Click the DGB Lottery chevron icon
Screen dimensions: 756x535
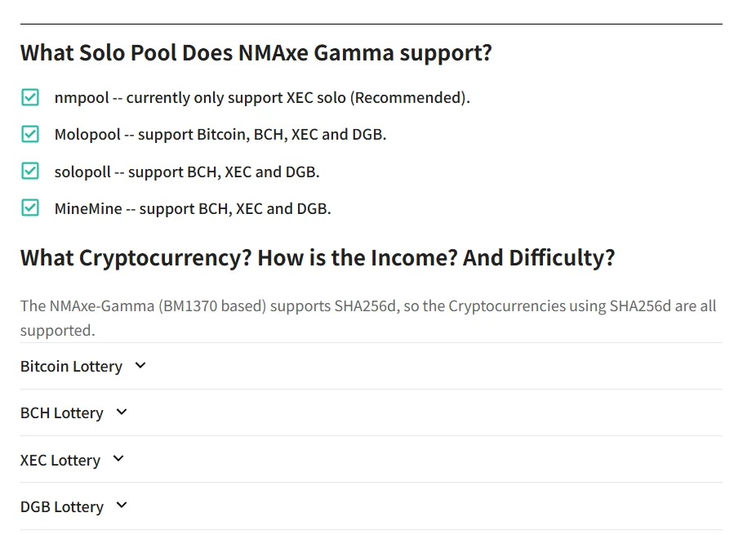tap(122, 506)
